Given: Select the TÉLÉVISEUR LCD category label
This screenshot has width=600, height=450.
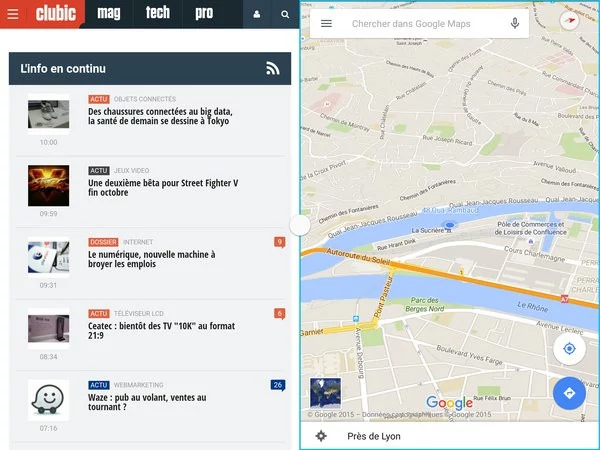Looking at the screenshot, I should point(139,314).
